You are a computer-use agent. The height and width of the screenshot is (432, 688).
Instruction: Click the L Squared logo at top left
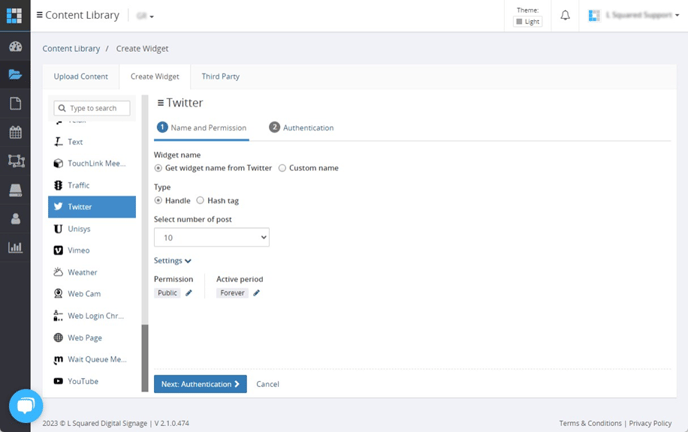(x=14, y=15)
